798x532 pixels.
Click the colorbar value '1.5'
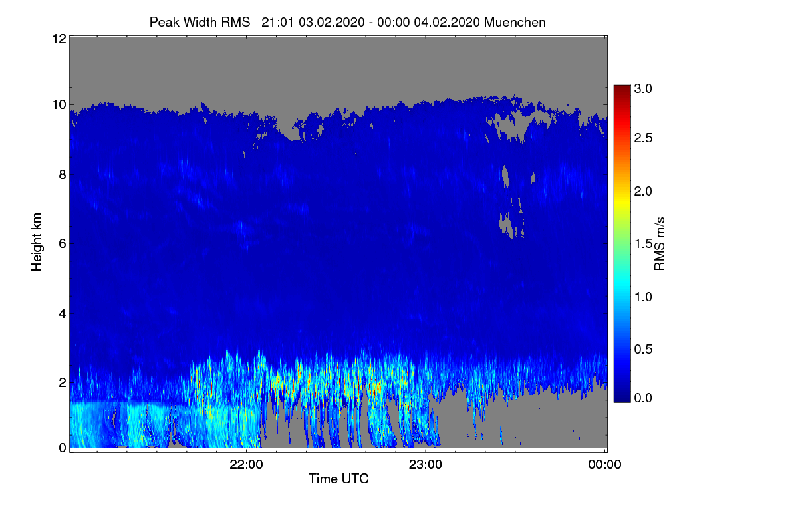click(644, 244)
